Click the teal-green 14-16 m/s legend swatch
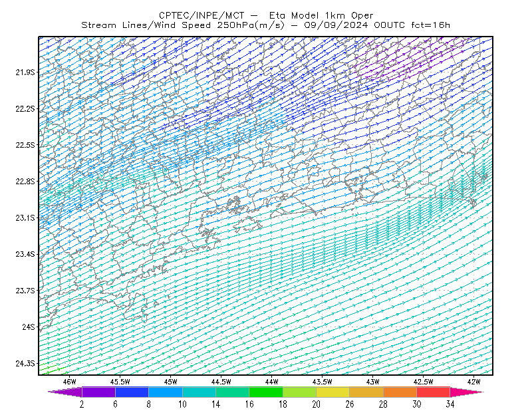Image resolution: width=532 pixels, height=411 pixels. pyautogui.click(x=232, y=392)
